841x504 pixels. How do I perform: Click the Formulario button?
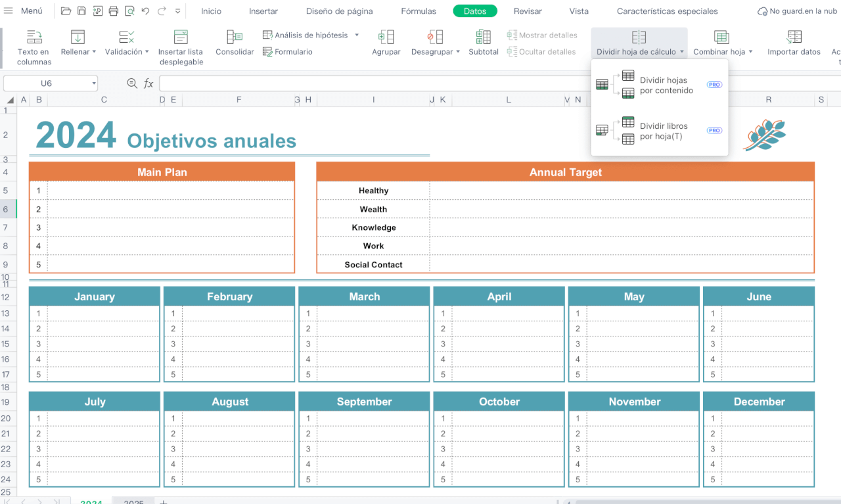click(x=288, y=52)
